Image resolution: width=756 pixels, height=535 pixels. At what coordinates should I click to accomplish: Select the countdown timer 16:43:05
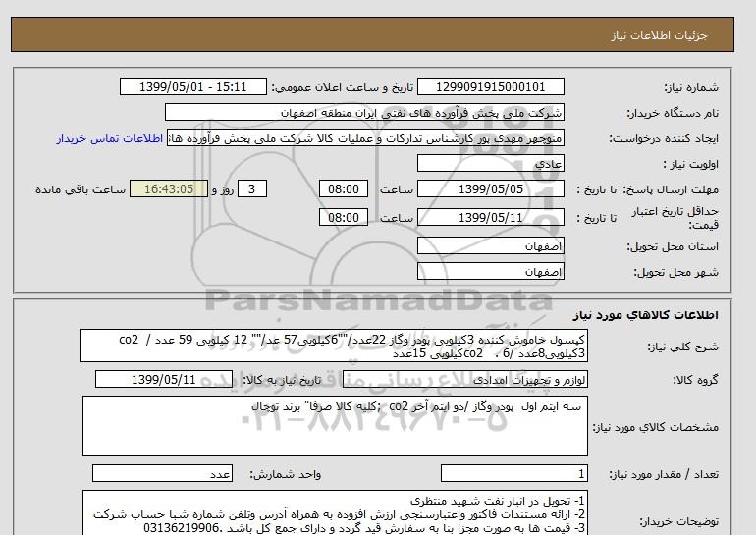click(x=169, y=188)
